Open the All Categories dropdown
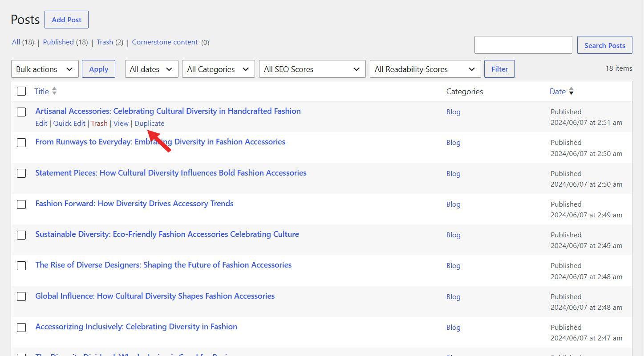Image resolution: width=644 pixels, height=356 pixels. (218, 69)
